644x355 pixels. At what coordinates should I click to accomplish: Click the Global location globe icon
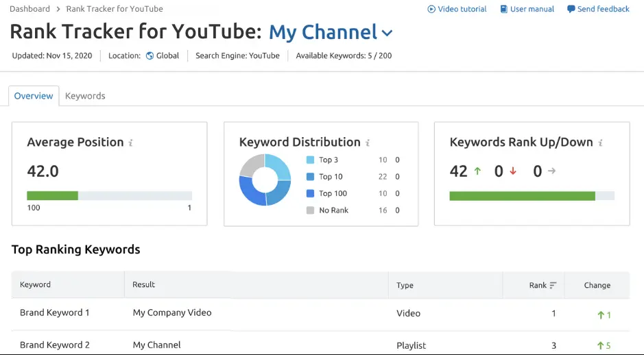(150, 56)
